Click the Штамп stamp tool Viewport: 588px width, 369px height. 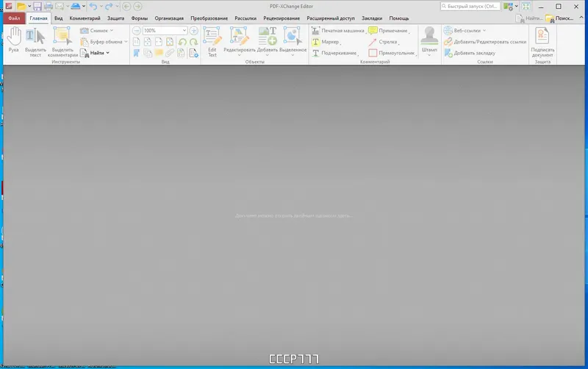point(429,39)
